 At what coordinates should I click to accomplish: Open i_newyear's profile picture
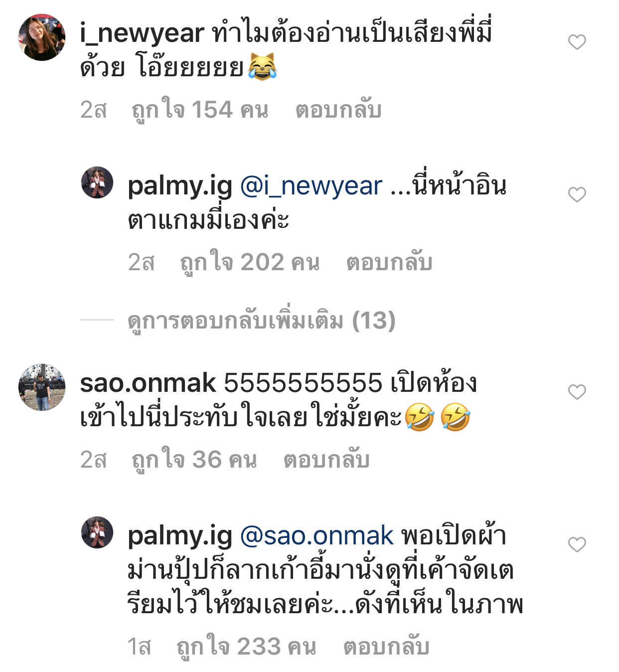[42, 37]
